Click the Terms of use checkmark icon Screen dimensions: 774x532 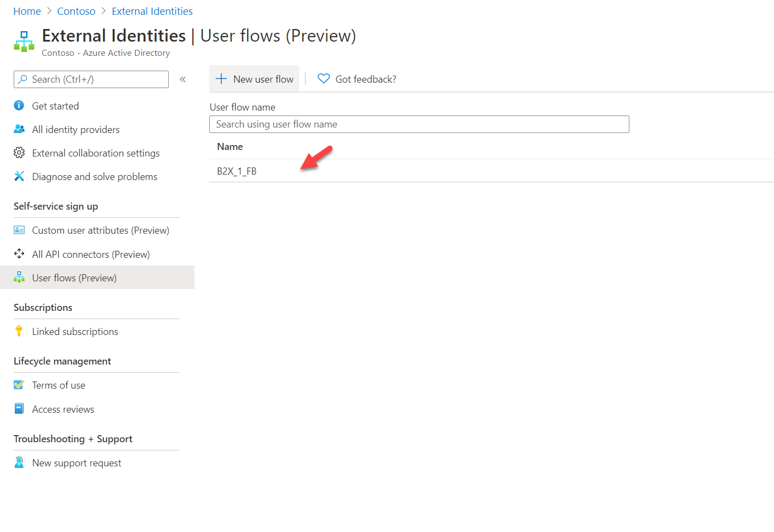(19, 385)
